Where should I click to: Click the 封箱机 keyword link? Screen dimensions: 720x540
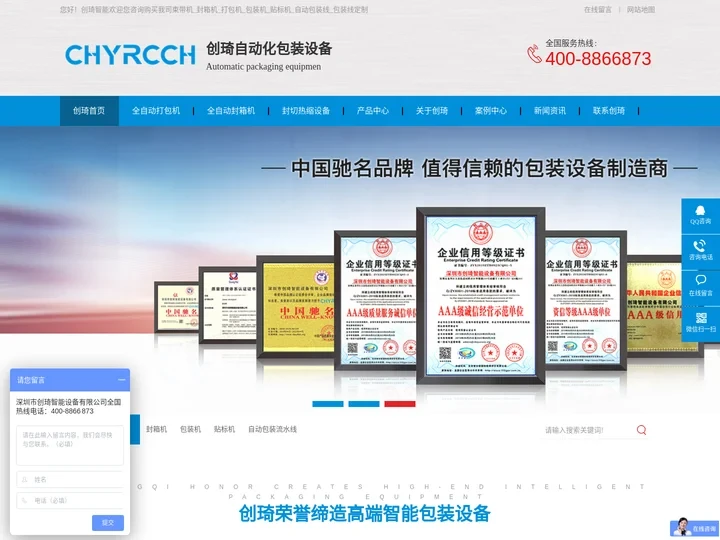[157, 429]
